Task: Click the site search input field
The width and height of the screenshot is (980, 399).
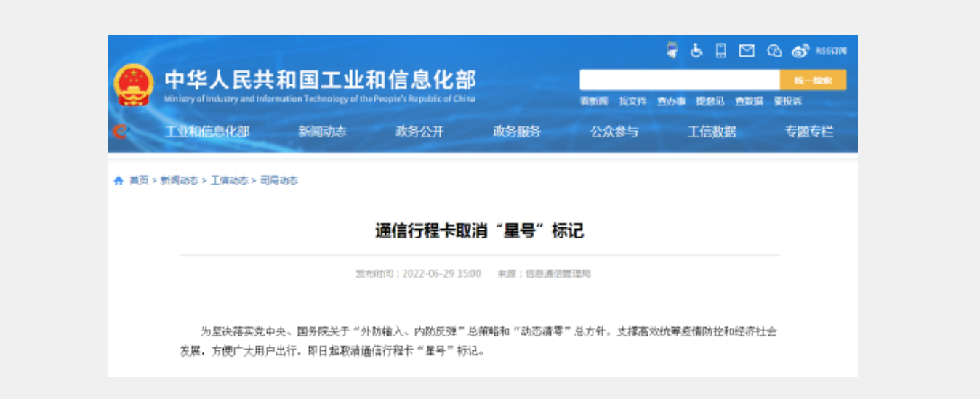Action: tap(680, 80)
